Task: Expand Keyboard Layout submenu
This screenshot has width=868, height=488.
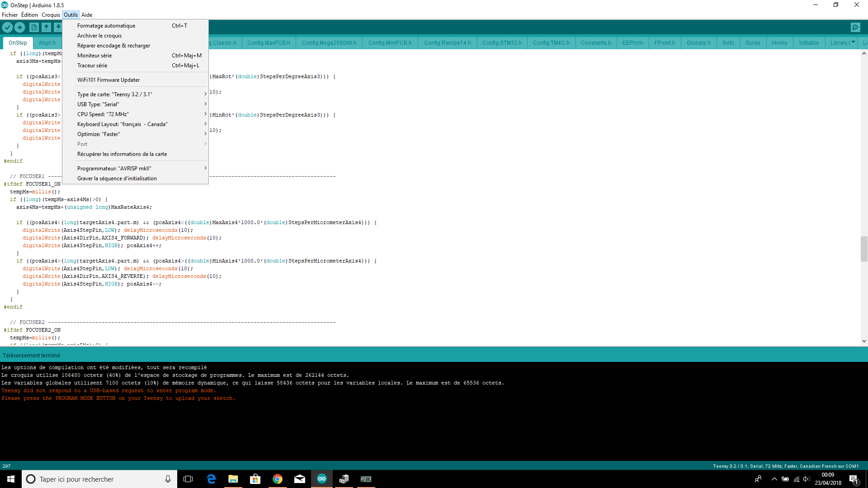Action: tap(135, 124)
